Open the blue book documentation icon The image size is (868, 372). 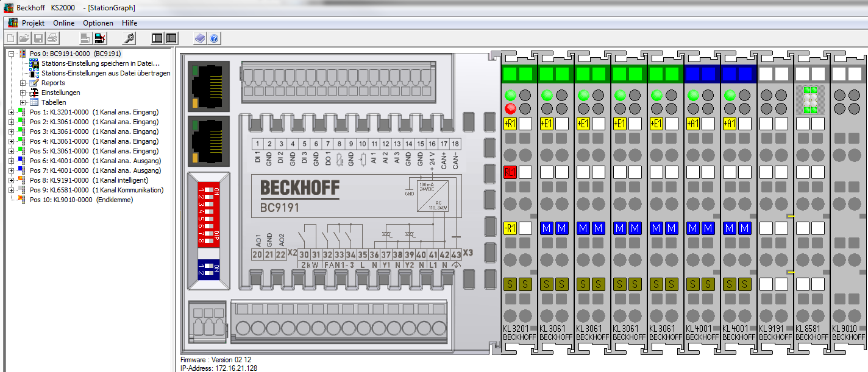point(200,38)
